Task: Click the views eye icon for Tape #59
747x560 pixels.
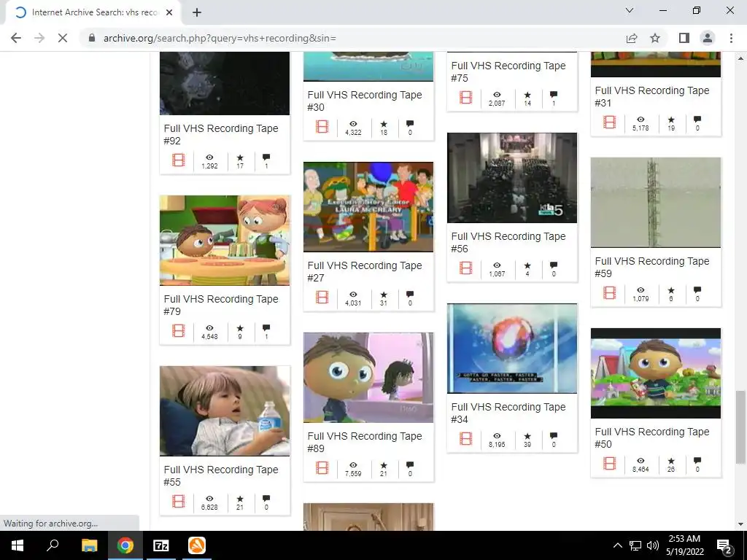Action: (x=640, y=289)
